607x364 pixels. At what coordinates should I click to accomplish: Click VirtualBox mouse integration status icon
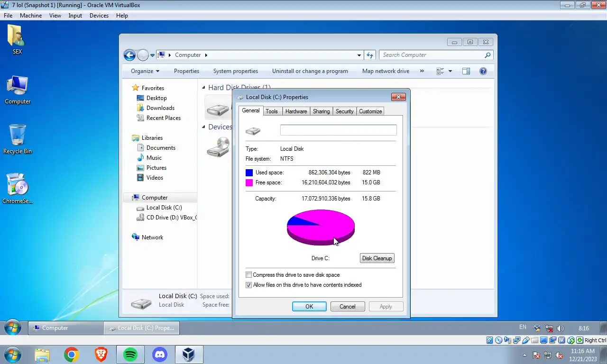tap(571, 340)
